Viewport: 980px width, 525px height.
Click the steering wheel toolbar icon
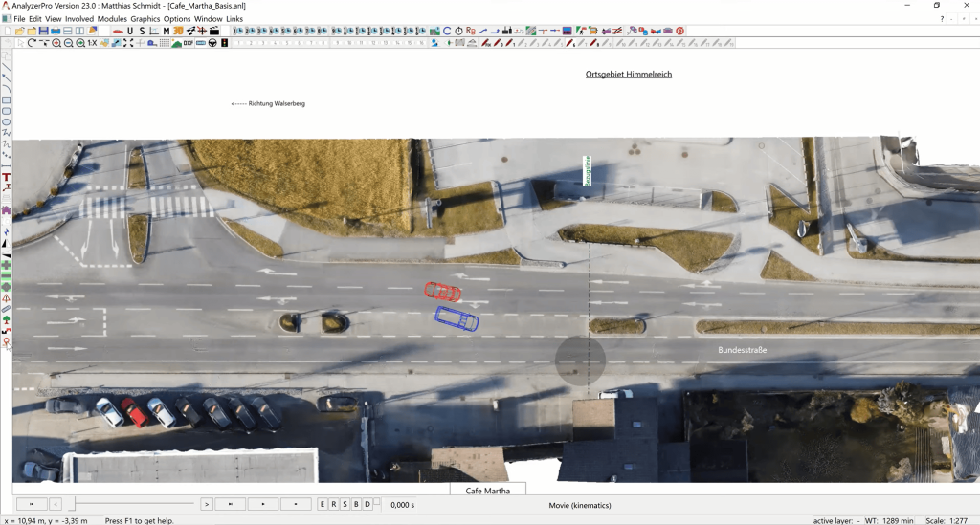click(x=212, y=44)
